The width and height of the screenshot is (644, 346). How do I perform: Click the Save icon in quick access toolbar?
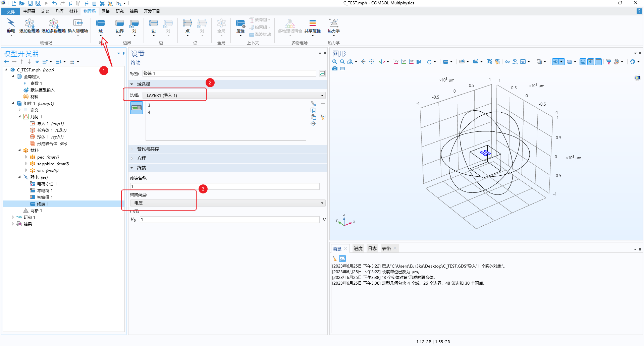(30, 3)
